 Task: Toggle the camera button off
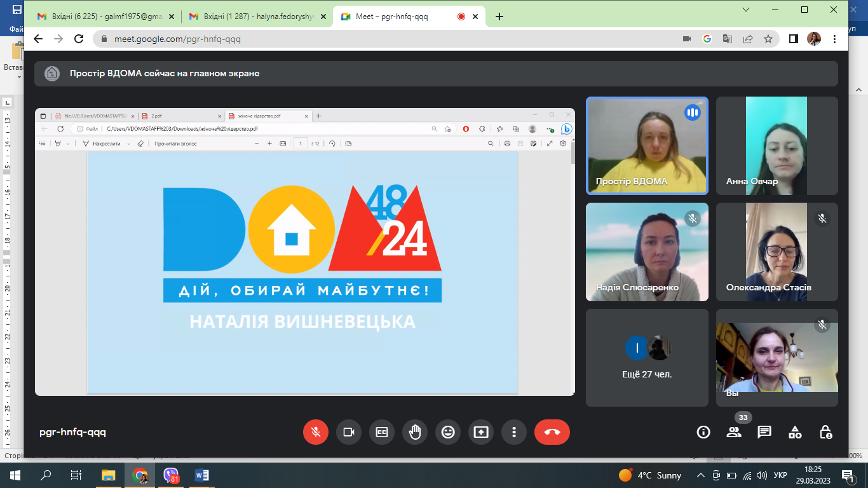tap(348, 432)
